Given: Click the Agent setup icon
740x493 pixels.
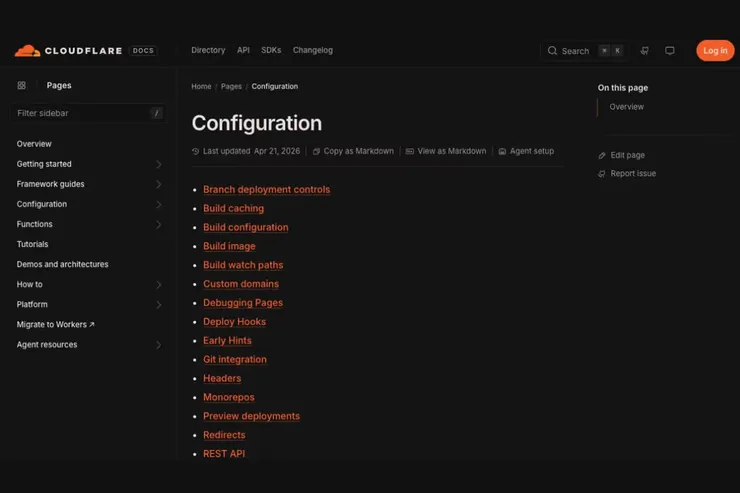Looking at the screenshot, I should (502, 151).
